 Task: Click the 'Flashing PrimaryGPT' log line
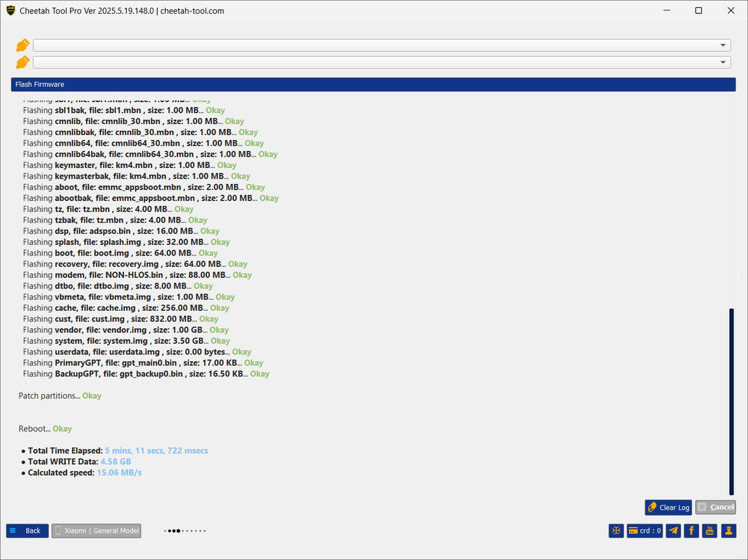coord(143,363)
